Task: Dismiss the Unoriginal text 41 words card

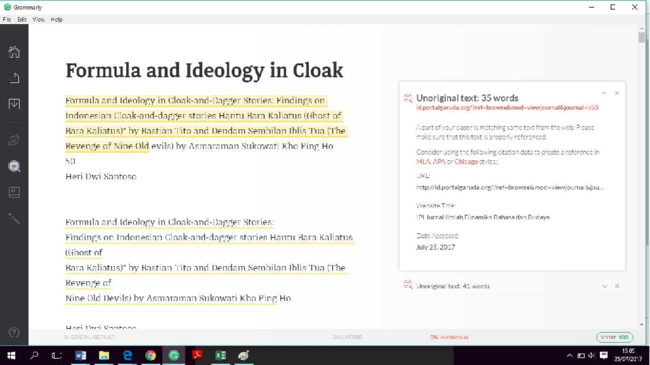Action: click(617, 286)
